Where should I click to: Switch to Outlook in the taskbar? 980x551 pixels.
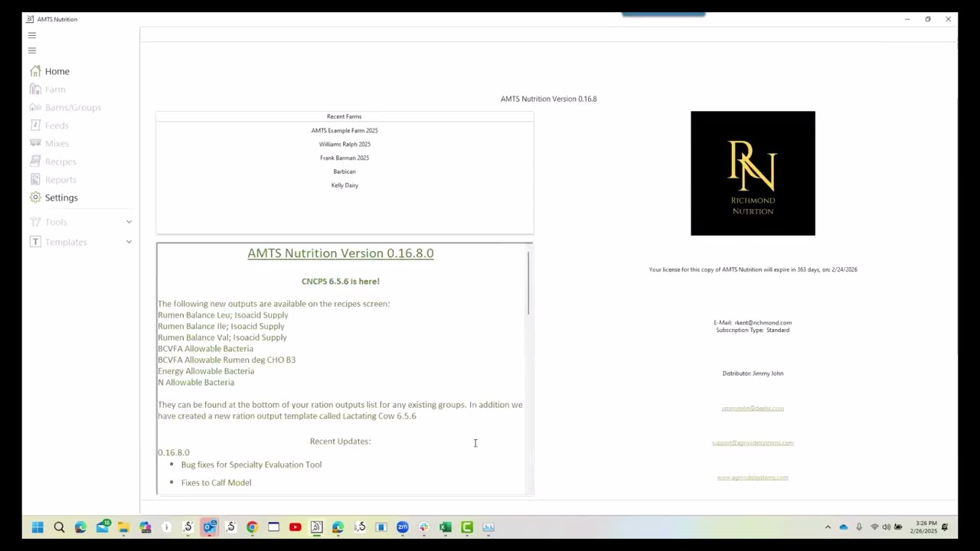coord(209,527)
